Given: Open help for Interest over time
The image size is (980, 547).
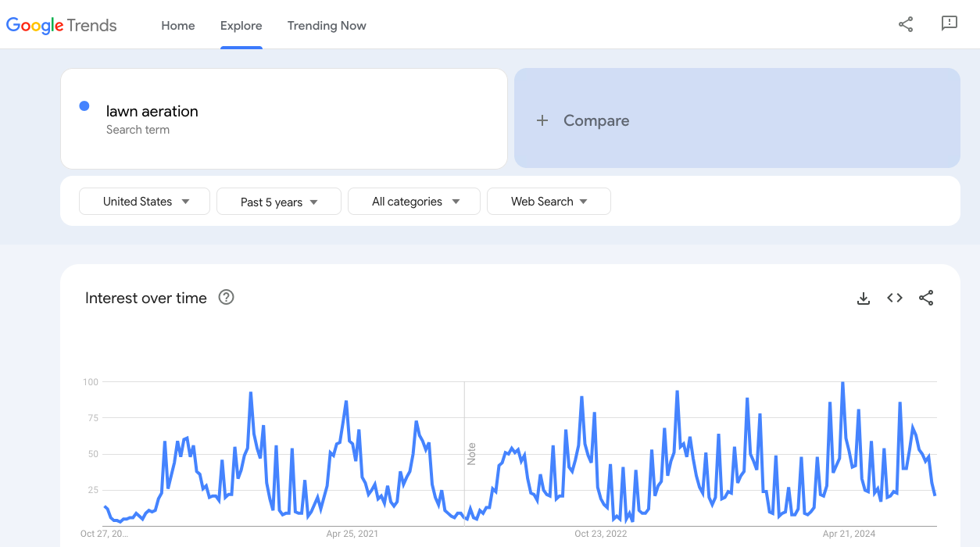Looking at the screenshot, I should click(227, 297).
